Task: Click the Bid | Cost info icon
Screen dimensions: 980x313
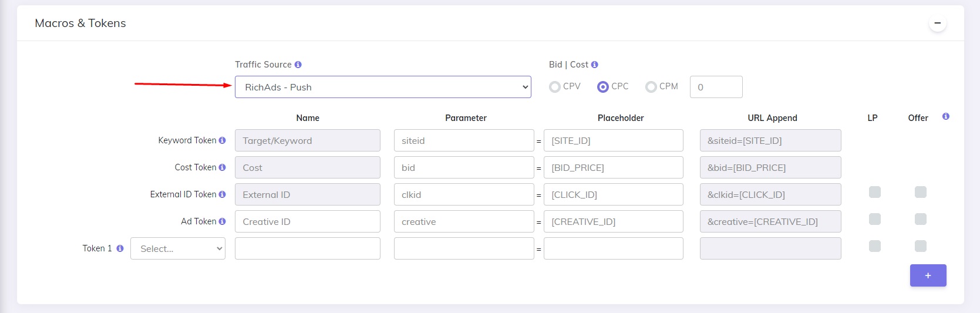Action: coord(594,65)
